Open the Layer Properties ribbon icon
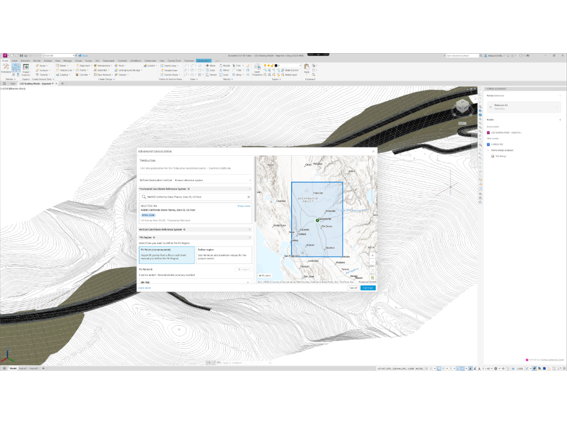567x425 pixels. tap(257, 69)
